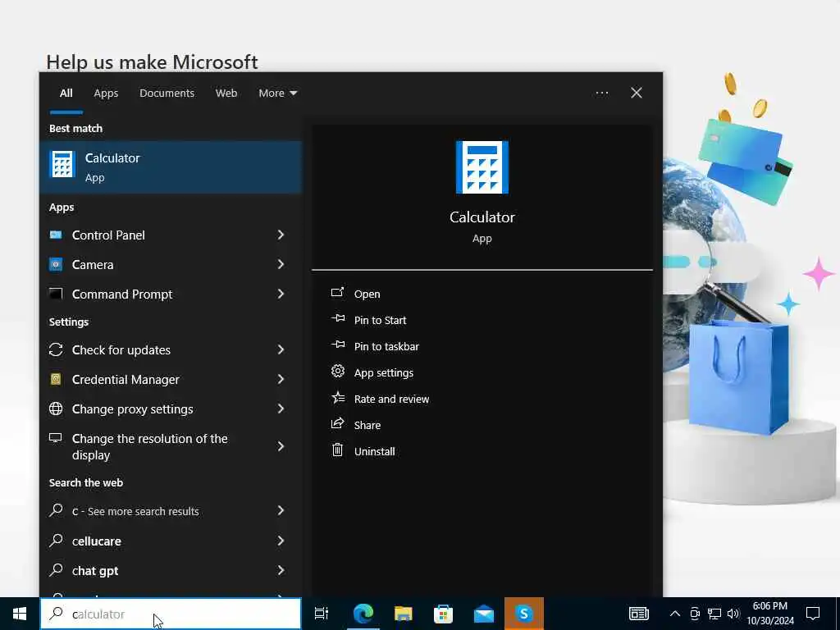Click 'c - See more search results' text
This screenshot has width=840, height=630.
[135, 511]
